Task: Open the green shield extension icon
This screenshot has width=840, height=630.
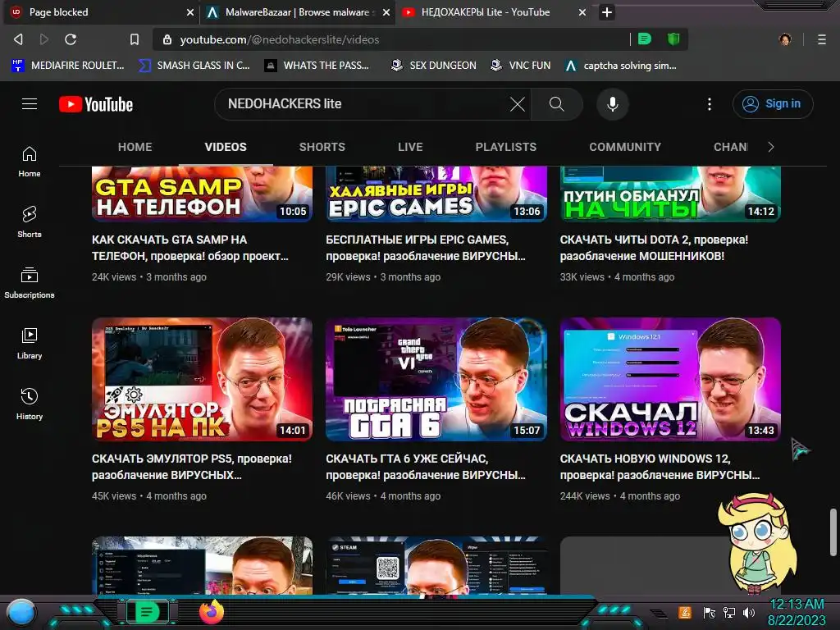Action: [x=673, y=39]
